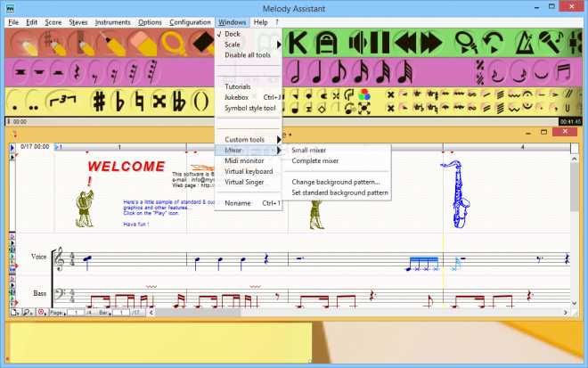
Task: Click the Page number field
Action: point(78,314)
